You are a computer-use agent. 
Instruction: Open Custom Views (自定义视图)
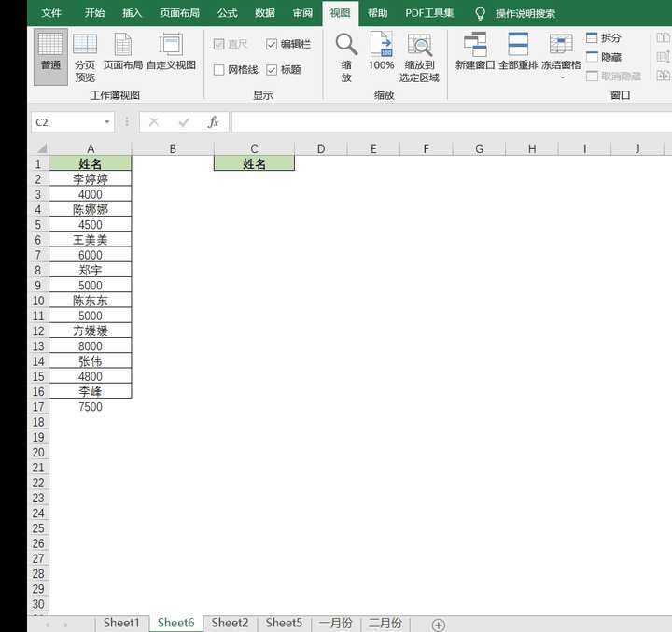[x=171, y=52]
